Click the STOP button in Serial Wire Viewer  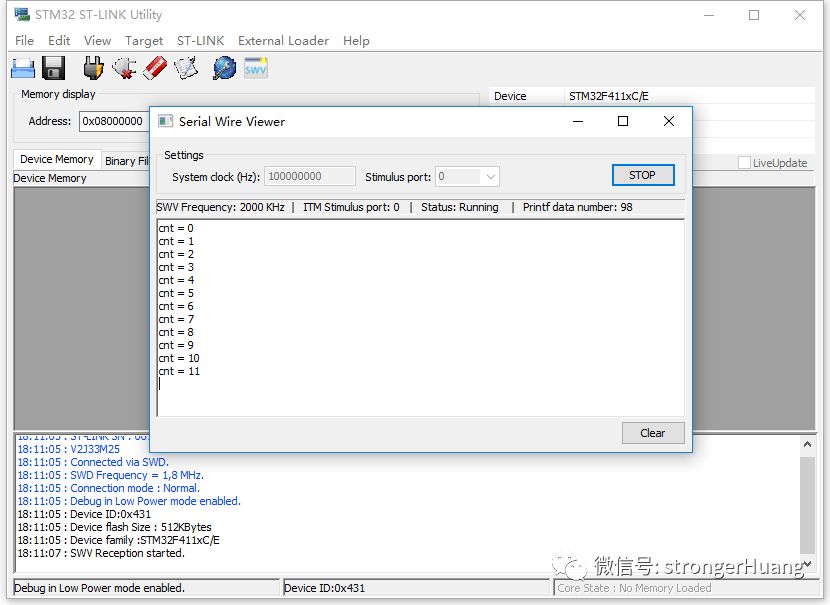tap(643, 175)
